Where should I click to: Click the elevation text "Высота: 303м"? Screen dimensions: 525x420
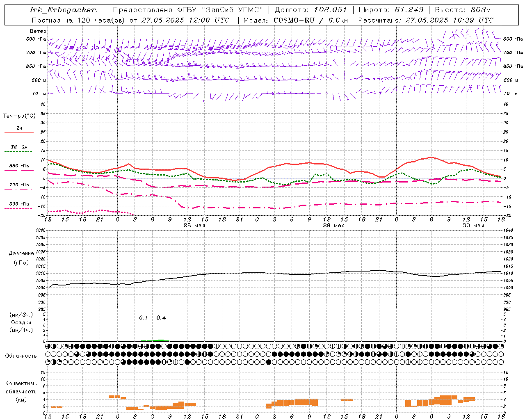coord(463,10)
